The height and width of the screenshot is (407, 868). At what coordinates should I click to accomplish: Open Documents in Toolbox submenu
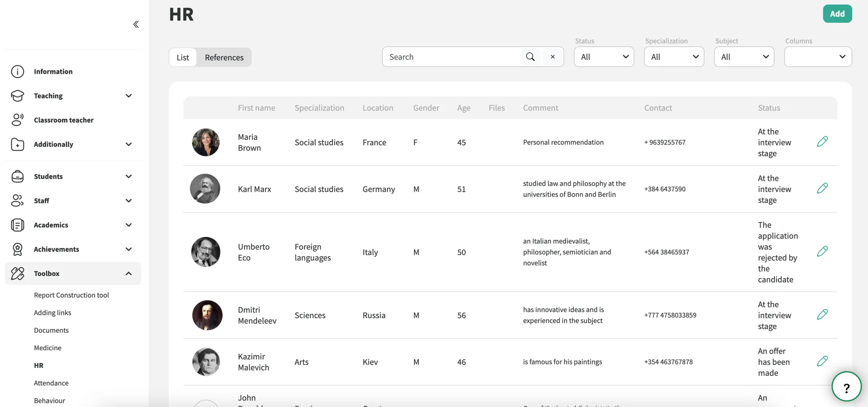[x=51, y=330]
